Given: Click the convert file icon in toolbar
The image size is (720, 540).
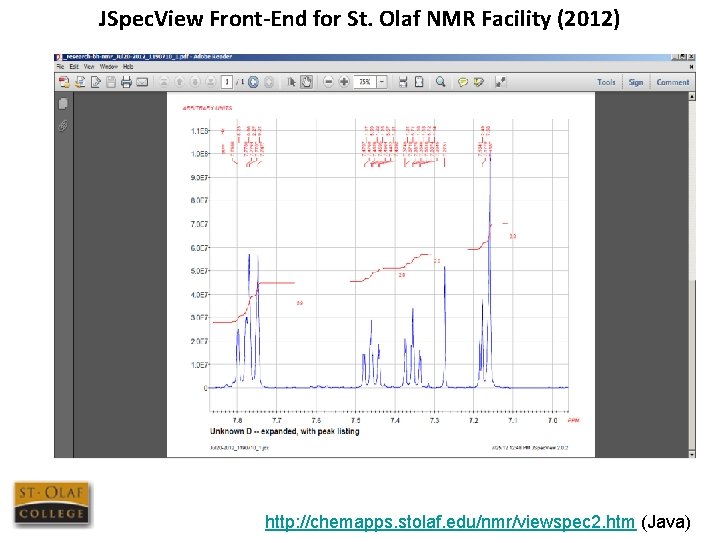Looking at the screenshot, I should tap(80, 82).
